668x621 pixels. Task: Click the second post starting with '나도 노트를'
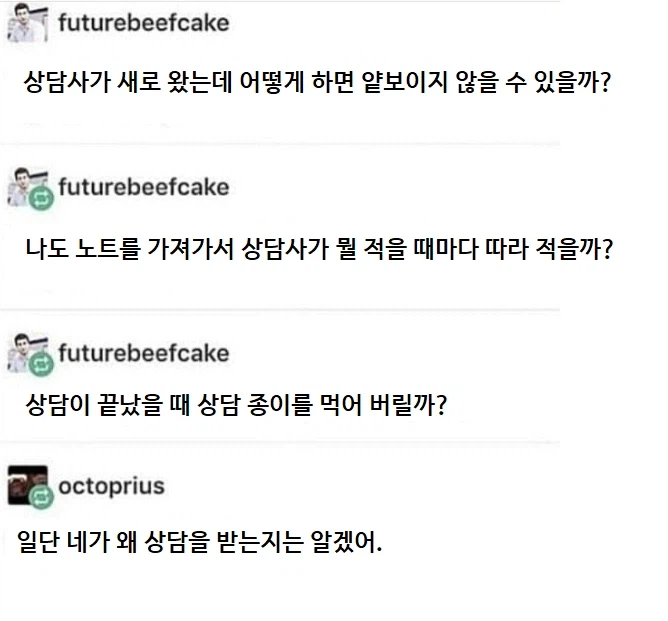[318, 248]
